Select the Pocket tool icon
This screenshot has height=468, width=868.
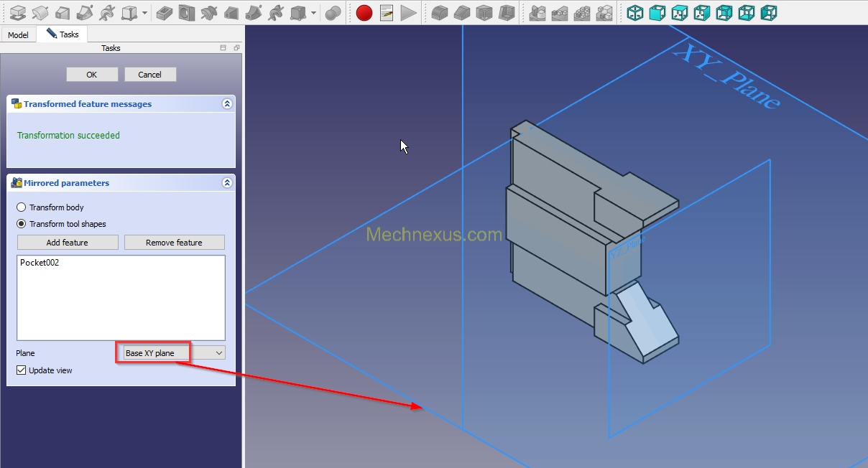[x=164, y=12]
